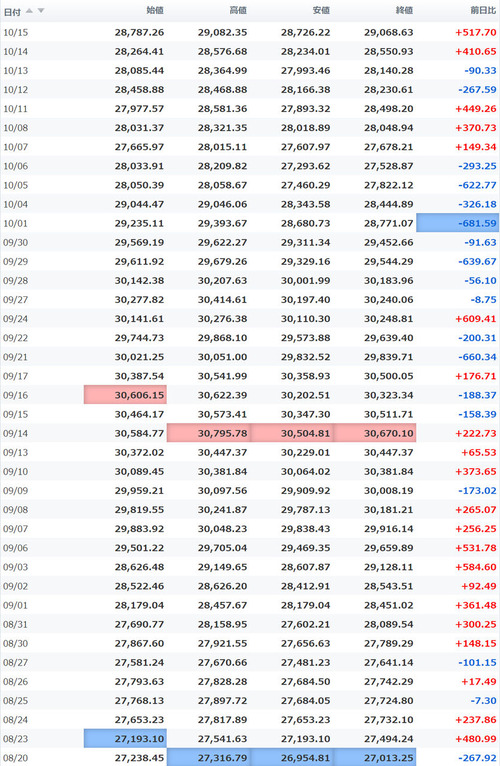Select the 09/13 open value 30,372.02
Image resolution: width=500 pixels, height=766 pixels.
point(139,452)
